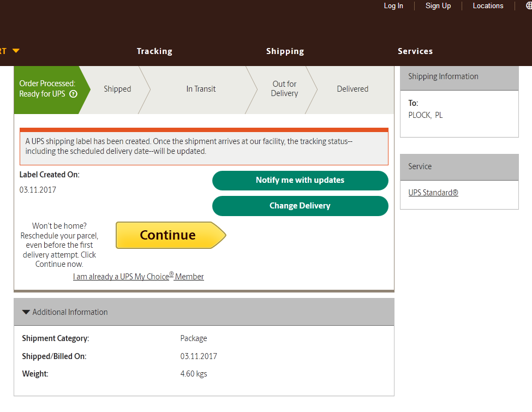Click the yellow Continue button
The image size is (532, 412).
click(x=171, y=235)
